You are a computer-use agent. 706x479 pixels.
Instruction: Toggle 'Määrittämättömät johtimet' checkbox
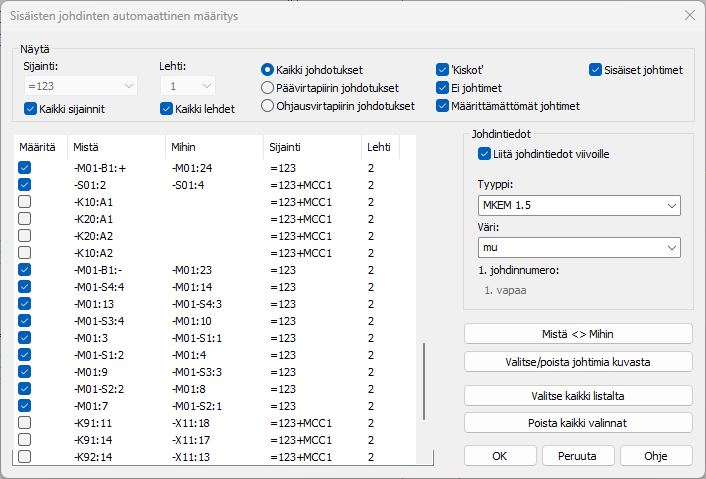(443, 106)
